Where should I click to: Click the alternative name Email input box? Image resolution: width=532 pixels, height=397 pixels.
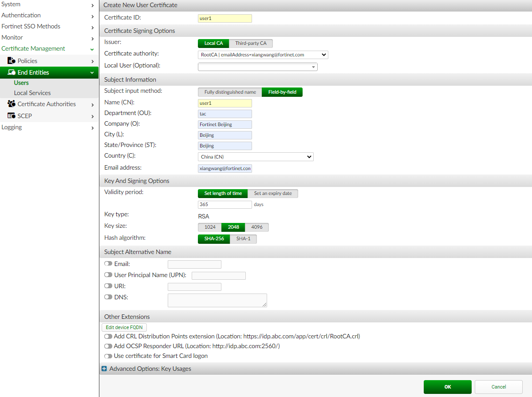click(x=194, y=264)
